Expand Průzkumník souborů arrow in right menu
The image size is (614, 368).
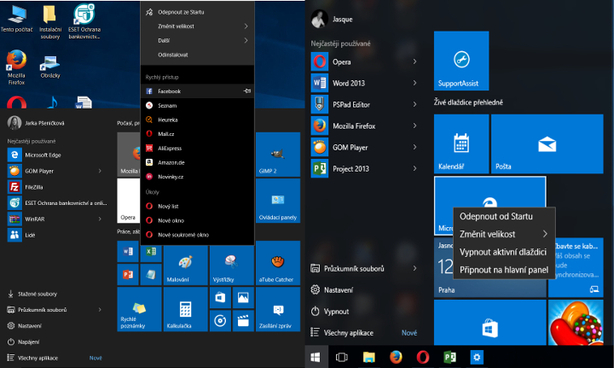click(415, 268)
